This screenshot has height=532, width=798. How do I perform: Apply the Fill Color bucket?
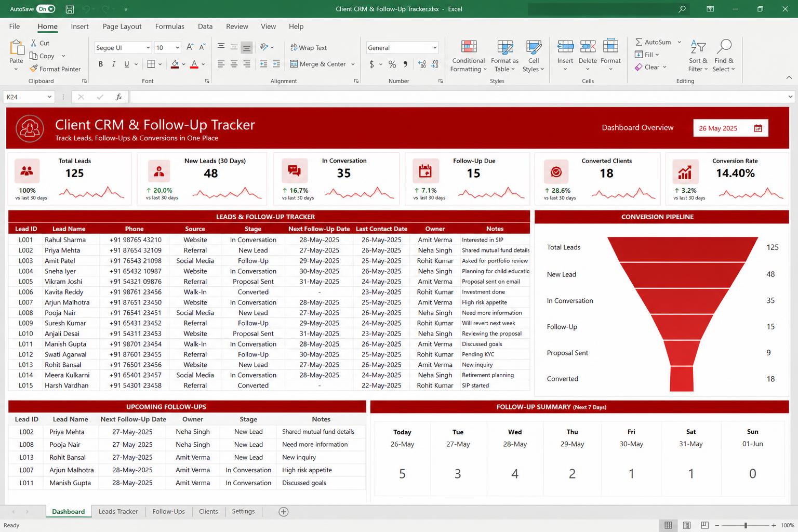[x=175, y=64]
